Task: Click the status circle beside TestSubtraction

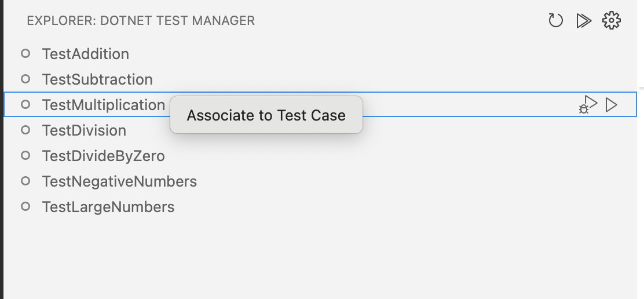Action: (25, 79)
